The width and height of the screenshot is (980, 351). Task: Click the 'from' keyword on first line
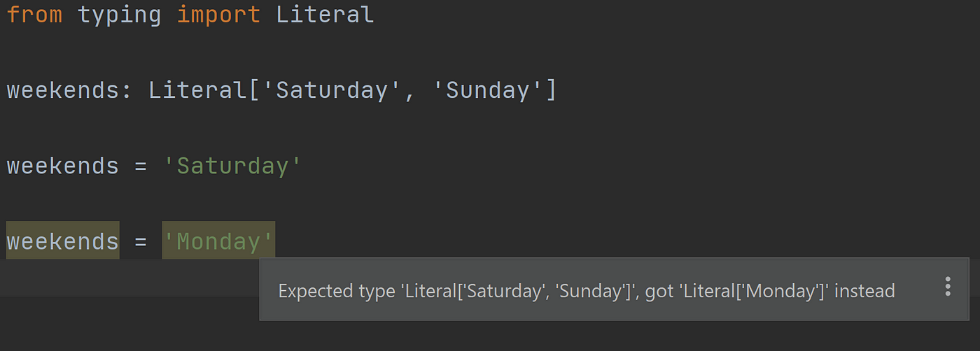(34, 14)
